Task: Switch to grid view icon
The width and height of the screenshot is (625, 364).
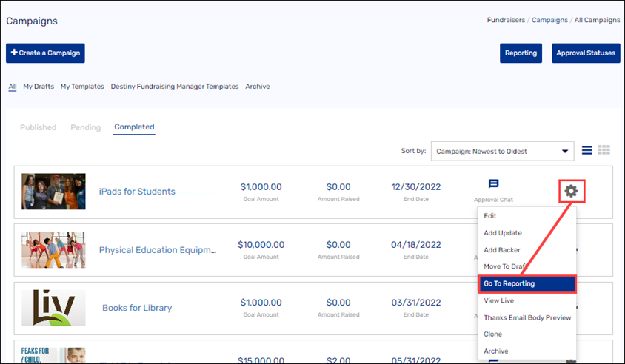Action: point(604,150)
